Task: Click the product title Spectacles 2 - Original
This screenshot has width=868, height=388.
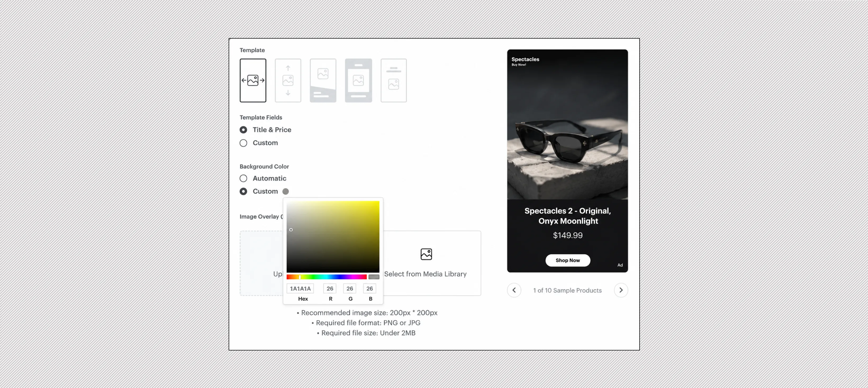Action: tap(568, 216)
